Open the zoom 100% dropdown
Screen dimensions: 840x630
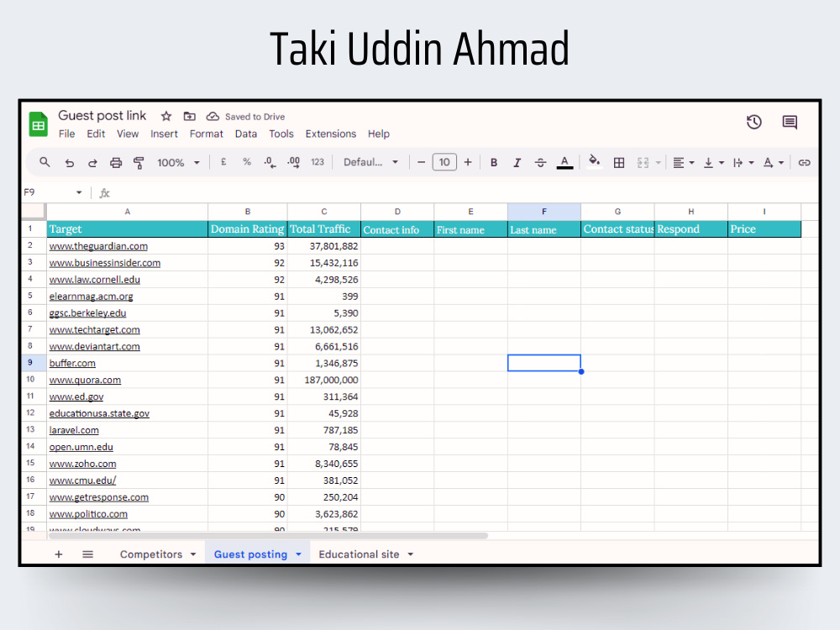tap(178, 162)
